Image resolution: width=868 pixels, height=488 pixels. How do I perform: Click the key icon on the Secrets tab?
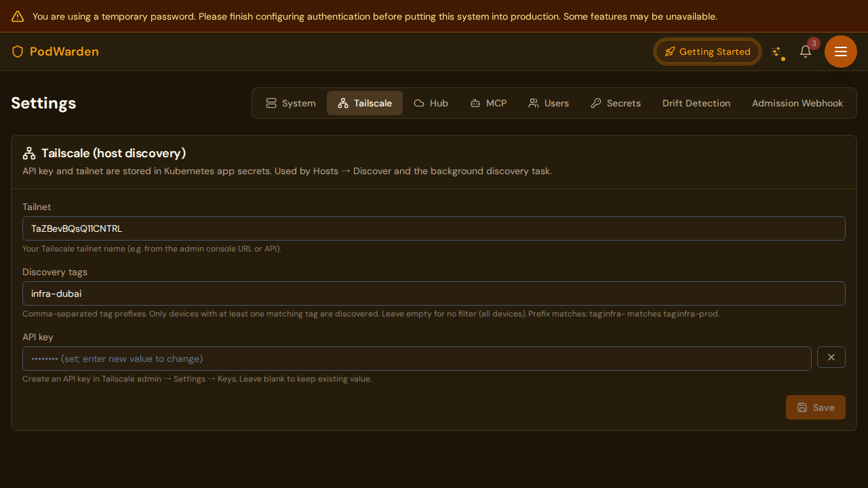[x=597, y=102]
